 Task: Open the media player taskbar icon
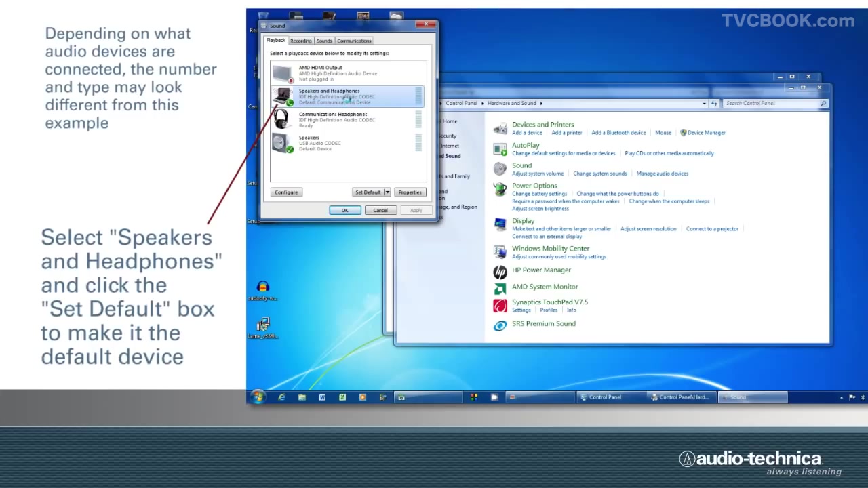pos(363,397)
